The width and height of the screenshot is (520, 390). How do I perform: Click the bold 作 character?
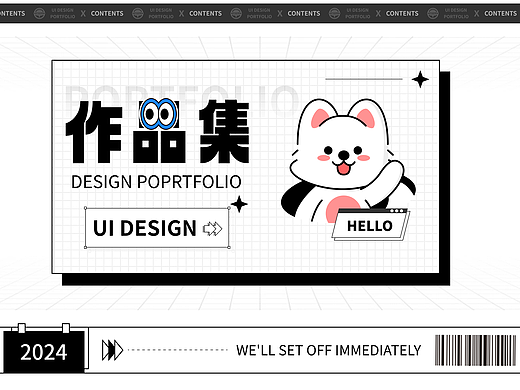pyautogui.click(x=94, y=132)
